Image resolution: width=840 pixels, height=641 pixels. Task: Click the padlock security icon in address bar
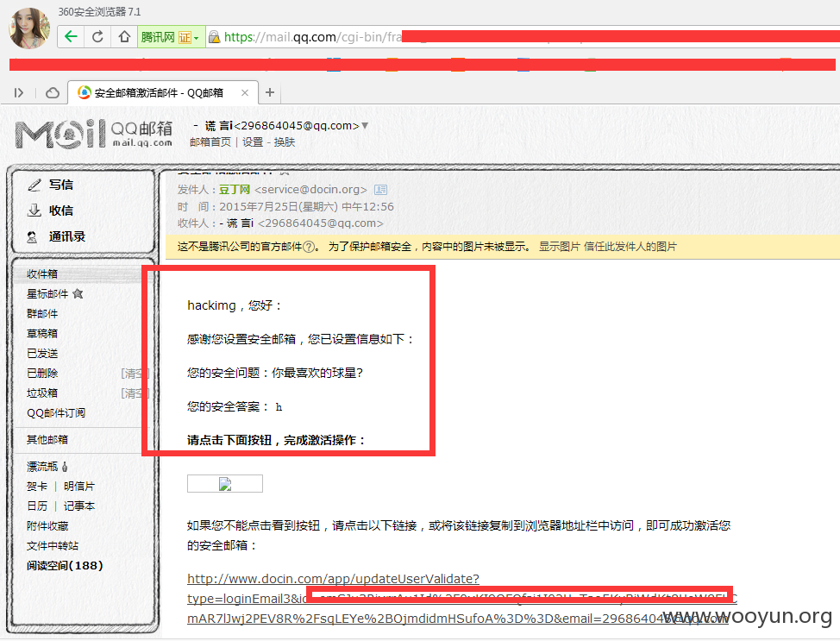click(x=214, y=36)
